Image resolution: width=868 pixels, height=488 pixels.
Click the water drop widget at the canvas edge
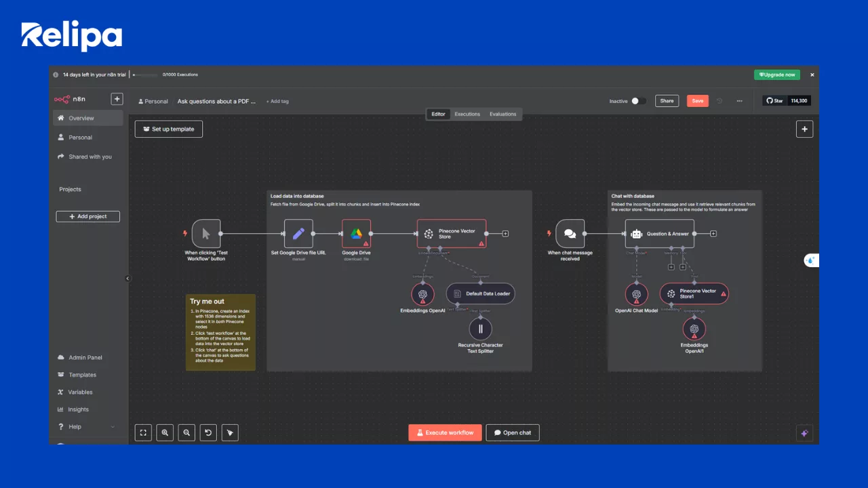point(812,260)
